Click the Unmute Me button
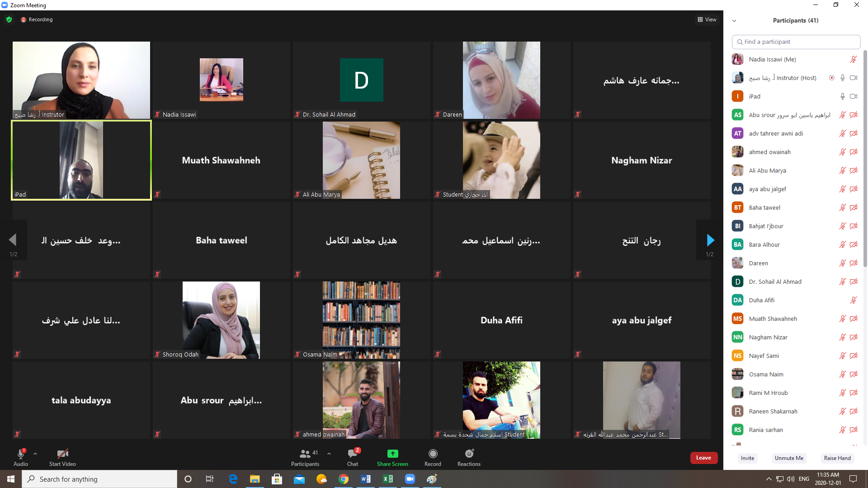This screenshot has height=488, width=868. coord(789,458)
